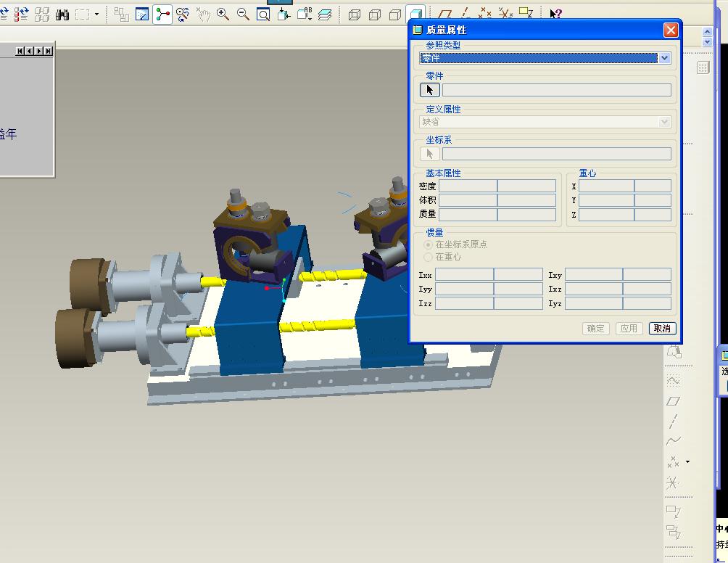The image size is (728, 563).
Task: Expand the selection box dropdown arrow
Action: [96, 15]
